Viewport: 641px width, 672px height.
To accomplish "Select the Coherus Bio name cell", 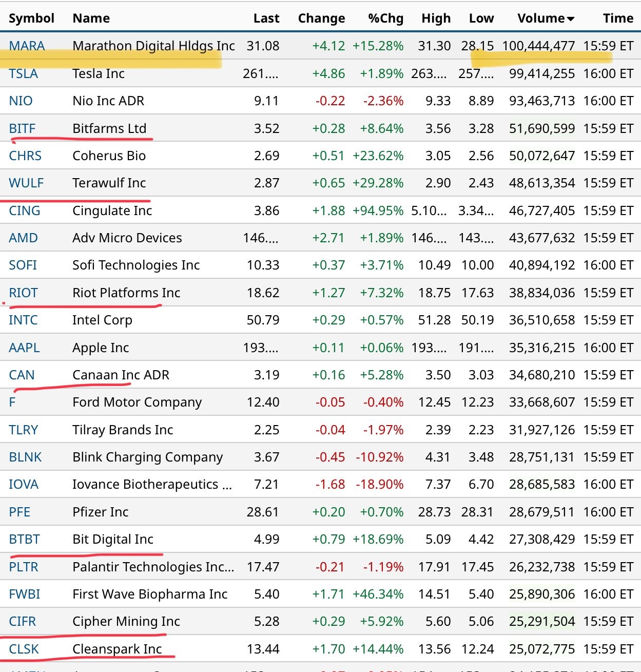I will (109, 156).
